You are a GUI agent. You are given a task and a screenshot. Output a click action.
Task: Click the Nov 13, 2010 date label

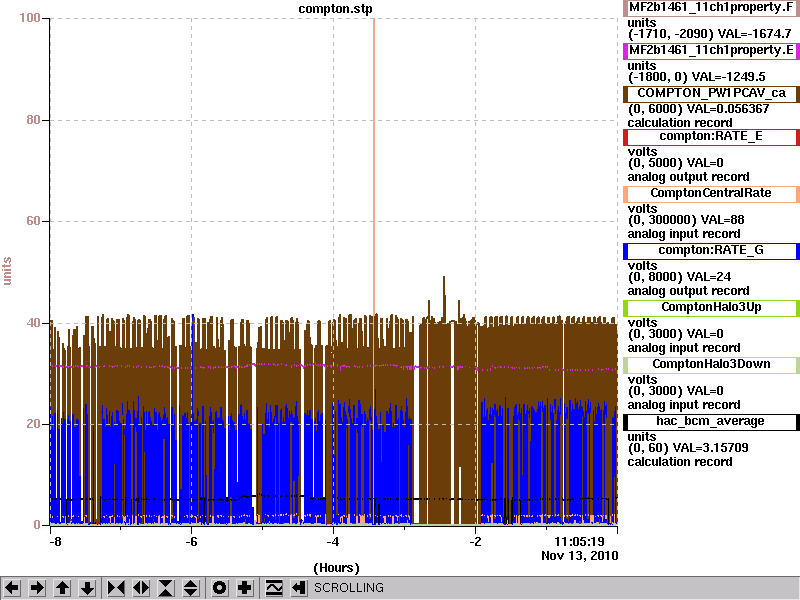coord(580,556)
